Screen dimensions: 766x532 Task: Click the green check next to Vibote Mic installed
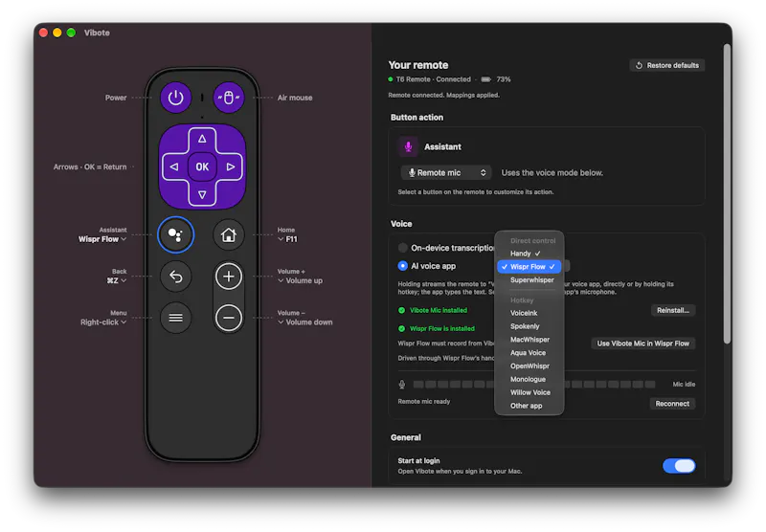tap(401, 310)
